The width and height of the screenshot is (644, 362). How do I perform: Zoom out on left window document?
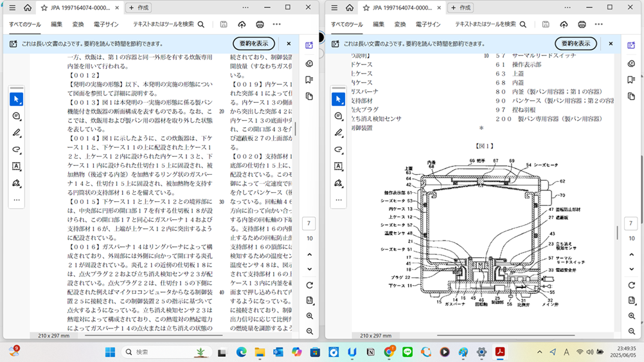click(x=310, y=331)
